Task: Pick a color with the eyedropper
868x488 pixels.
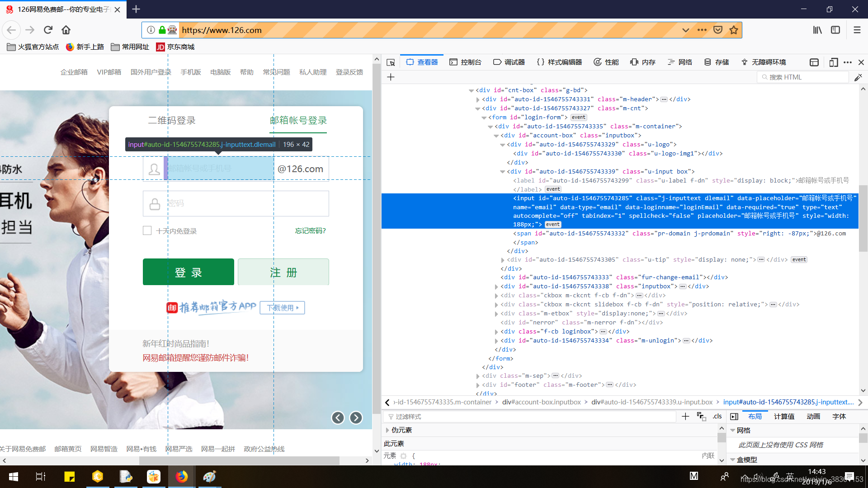Action: point(858,77)
